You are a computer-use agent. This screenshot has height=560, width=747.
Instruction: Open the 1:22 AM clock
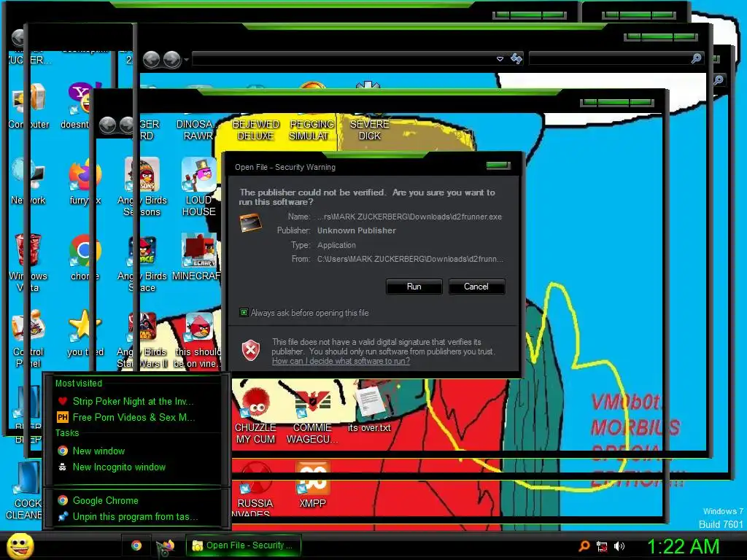click(683, 547)
